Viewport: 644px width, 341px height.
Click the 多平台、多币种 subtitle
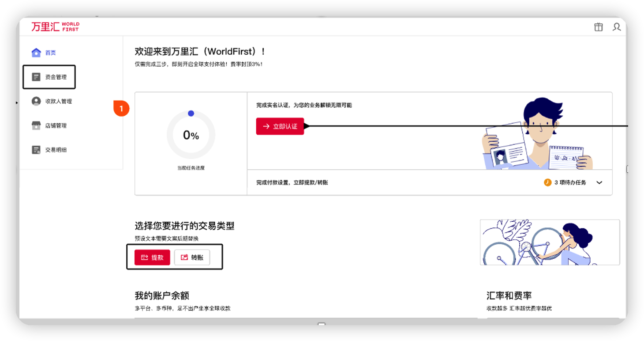[183, 308]
